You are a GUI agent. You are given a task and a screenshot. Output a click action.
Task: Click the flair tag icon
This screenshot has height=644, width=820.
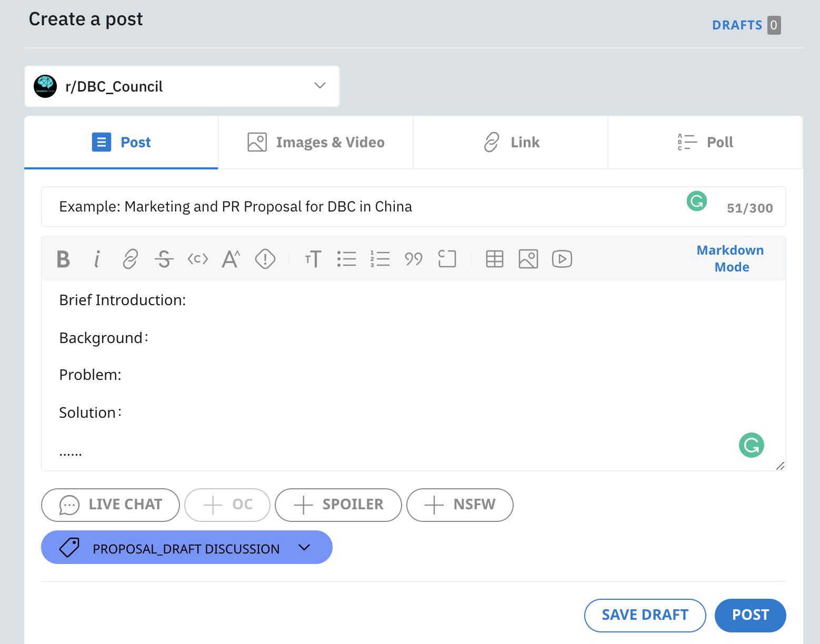point(69,547)
